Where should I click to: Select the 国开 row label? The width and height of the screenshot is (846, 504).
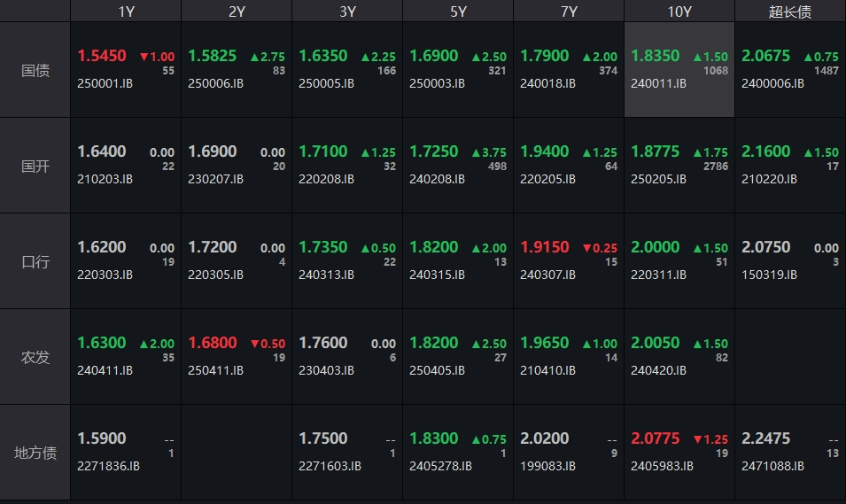point(35,166)
